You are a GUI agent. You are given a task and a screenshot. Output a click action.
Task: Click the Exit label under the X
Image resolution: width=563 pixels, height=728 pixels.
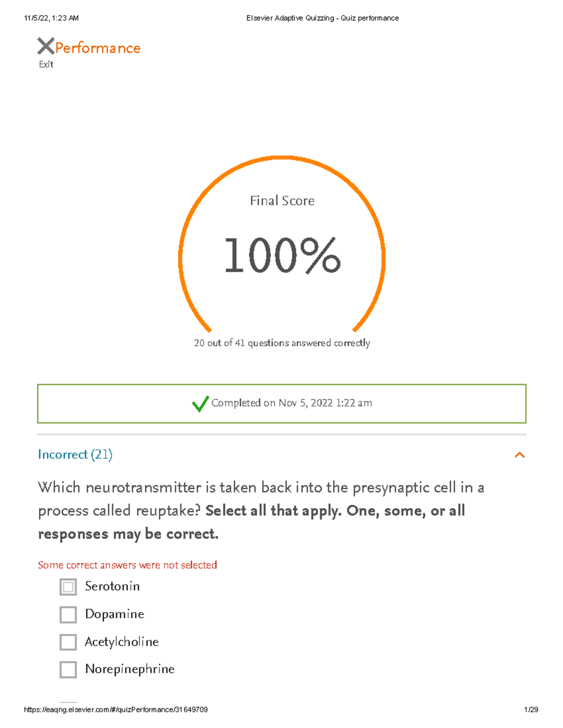[x=46, y=64]
